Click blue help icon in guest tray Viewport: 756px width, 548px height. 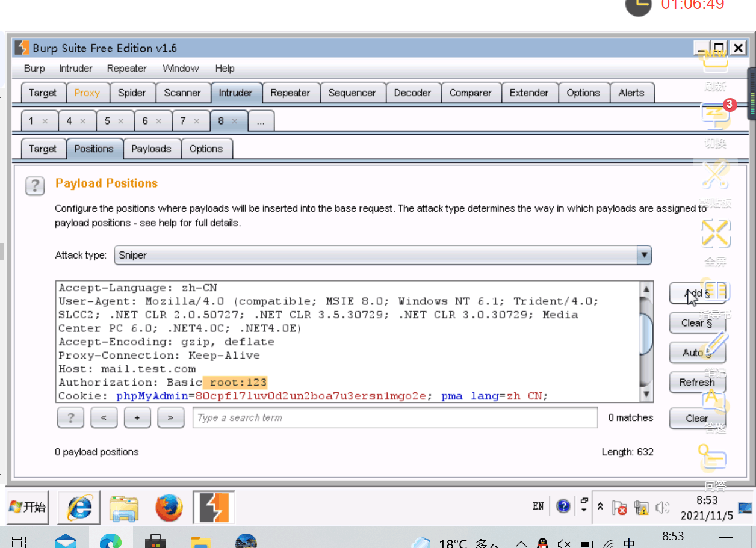[563, 506]
